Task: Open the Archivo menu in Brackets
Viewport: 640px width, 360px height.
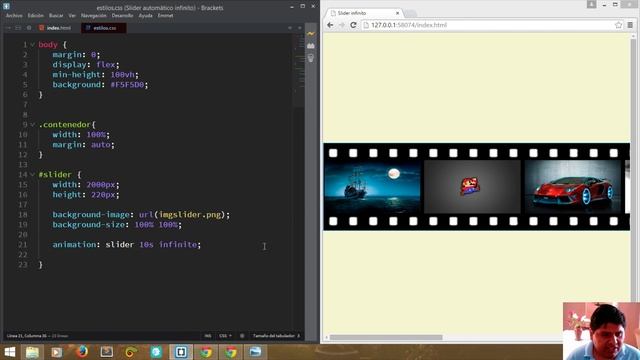Action: (x=14, y=16)
